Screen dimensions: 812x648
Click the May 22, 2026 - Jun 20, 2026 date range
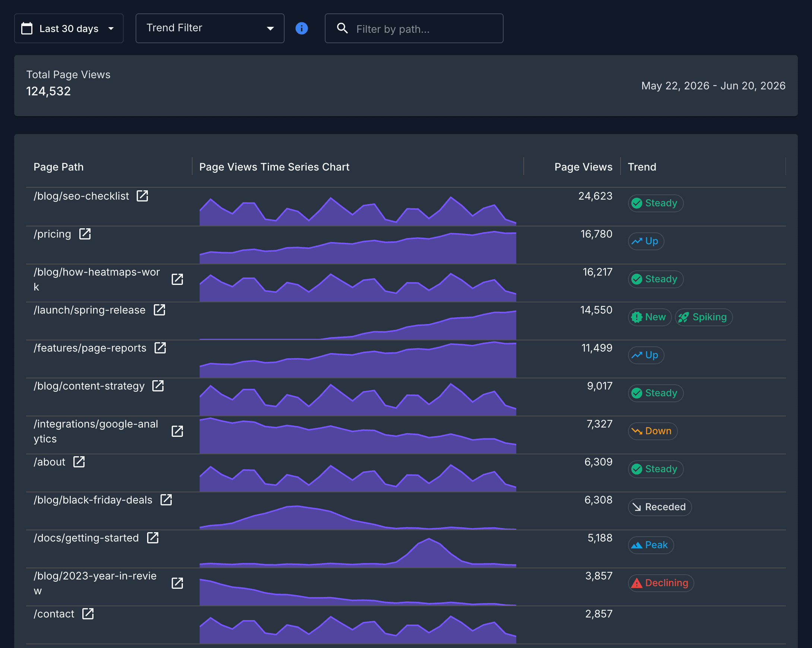713,86
